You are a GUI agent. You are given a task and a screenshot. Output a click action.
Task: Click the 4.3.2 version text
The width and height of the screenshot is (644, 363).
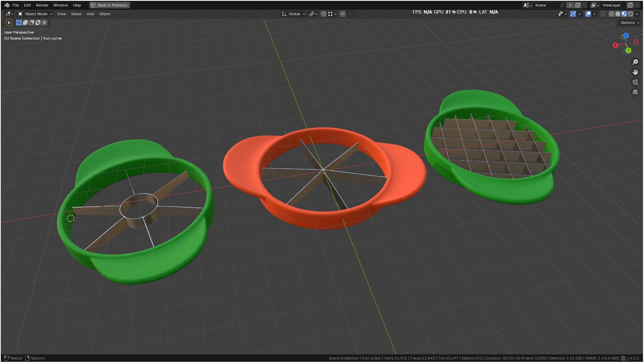[x=634, y=358]
